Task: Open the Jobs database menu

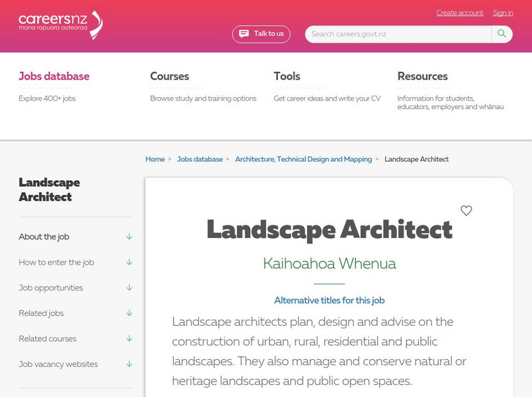Action: [x=54, y=76]
